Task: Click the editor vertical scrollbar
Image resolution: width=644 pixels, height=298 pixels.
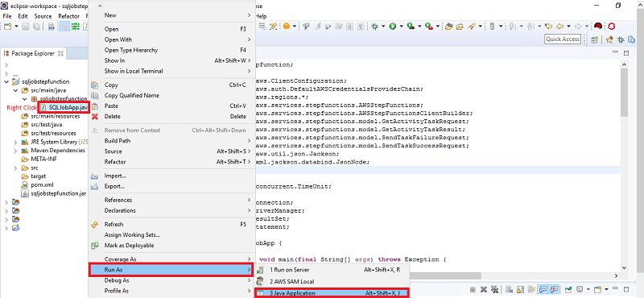Action: click(x=624, y=93)
